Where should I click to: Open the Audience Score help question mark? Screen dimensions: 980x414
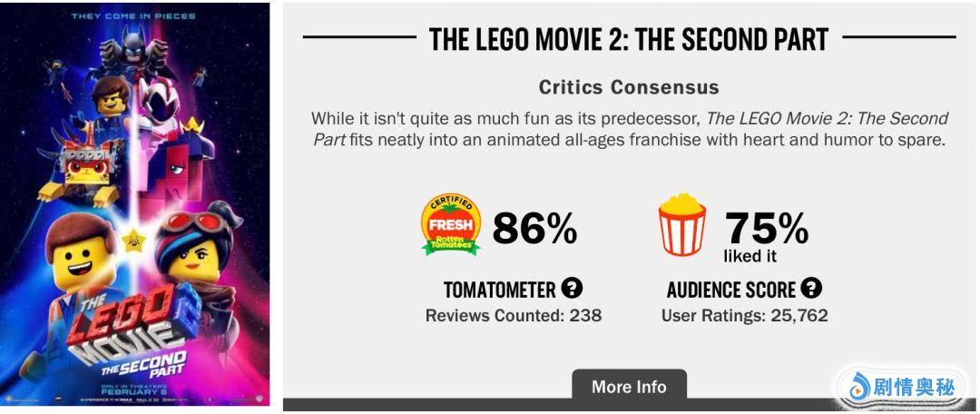click(811, 289)
